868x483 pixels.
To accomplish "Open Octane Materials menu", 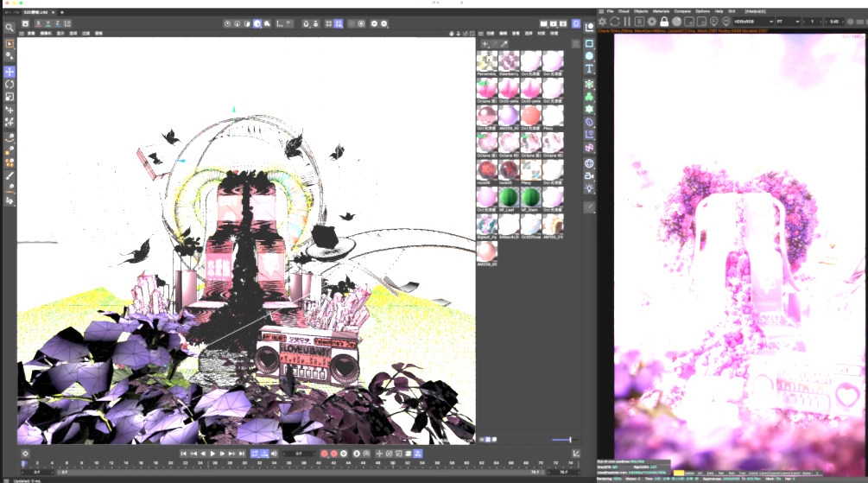I will pos(661,11).
